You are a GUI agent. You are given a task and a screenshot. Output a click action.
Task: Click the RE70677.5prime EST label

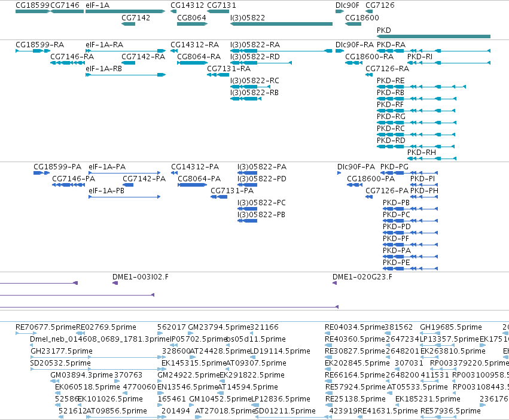45,327
